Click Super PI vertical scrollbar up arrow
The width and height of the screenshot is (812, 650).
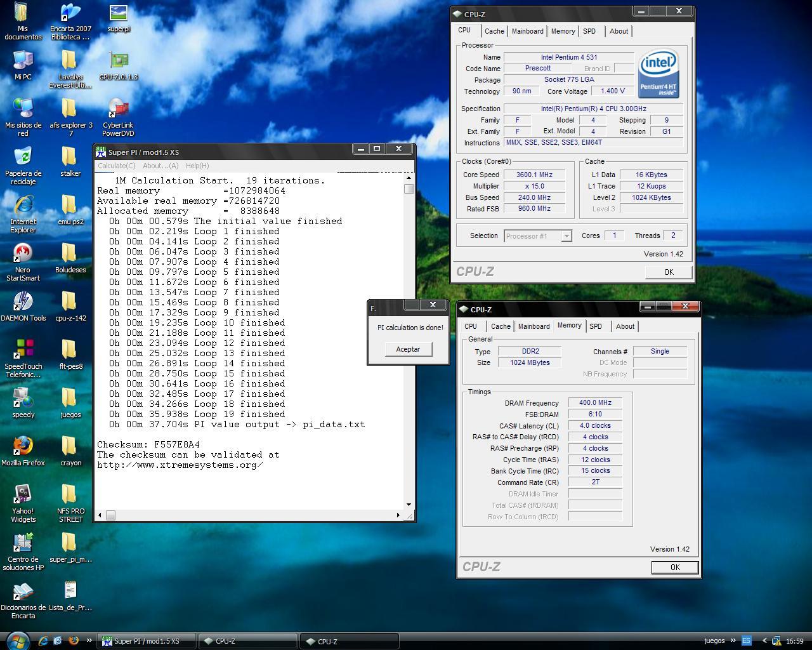pyautogui.click(x=409, y=178)
